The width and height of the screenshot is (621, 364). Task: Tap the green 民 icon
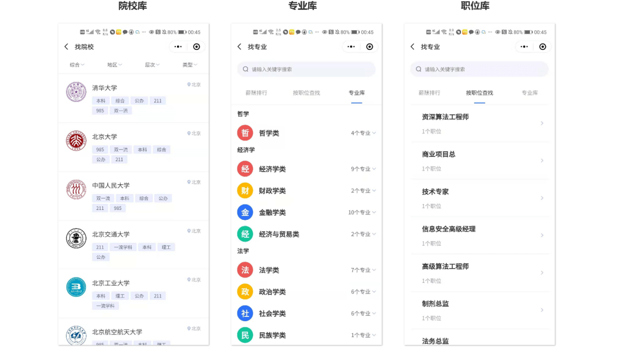[245, 335]
